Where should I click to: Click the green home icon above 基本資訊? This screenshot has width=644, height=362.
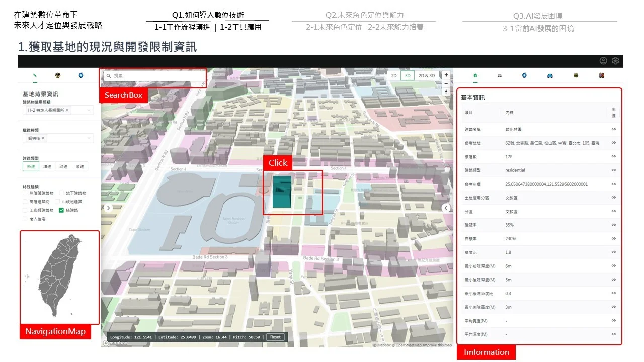tap(474, 75)
